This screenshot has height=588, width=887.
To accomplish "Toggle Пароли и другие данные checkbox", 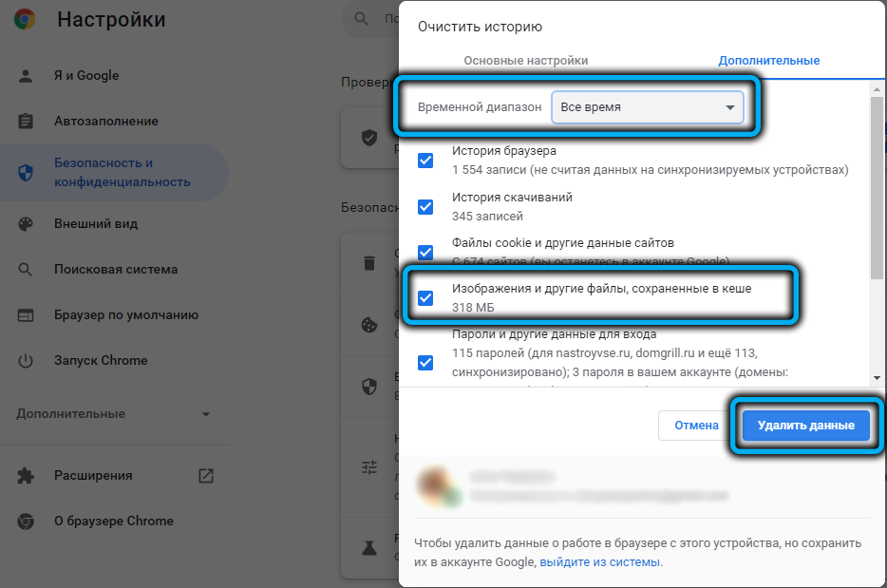I will [x=425, y=363].
